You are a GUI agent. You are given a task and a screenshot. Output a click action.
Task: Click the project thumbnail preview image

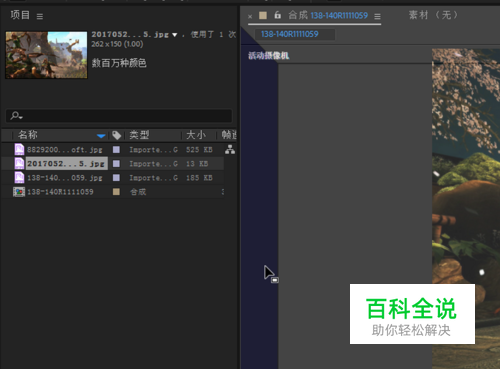pyautogui.click(x=46, y=55)
